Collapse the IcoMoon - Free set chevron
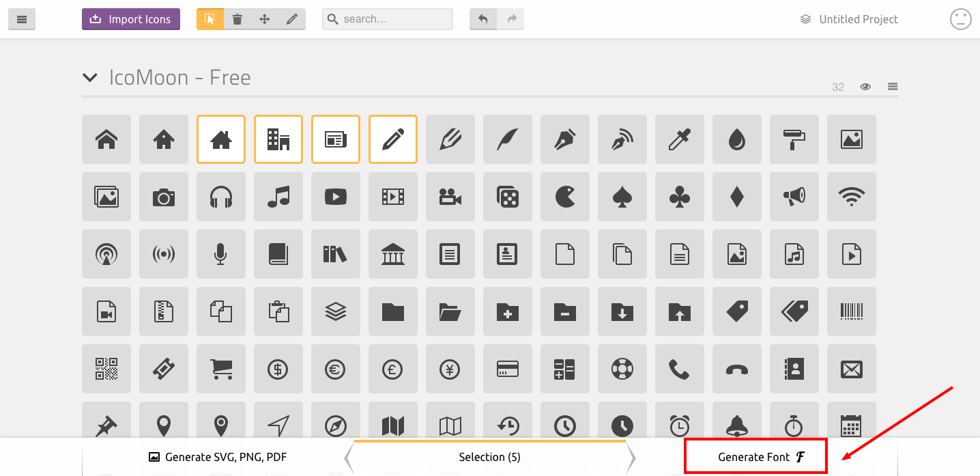 click(89, 77)
